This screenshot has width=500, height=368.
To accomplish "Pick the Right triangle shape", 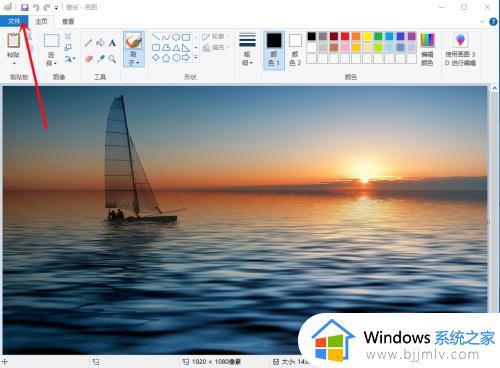I will (x=186, y=47).
